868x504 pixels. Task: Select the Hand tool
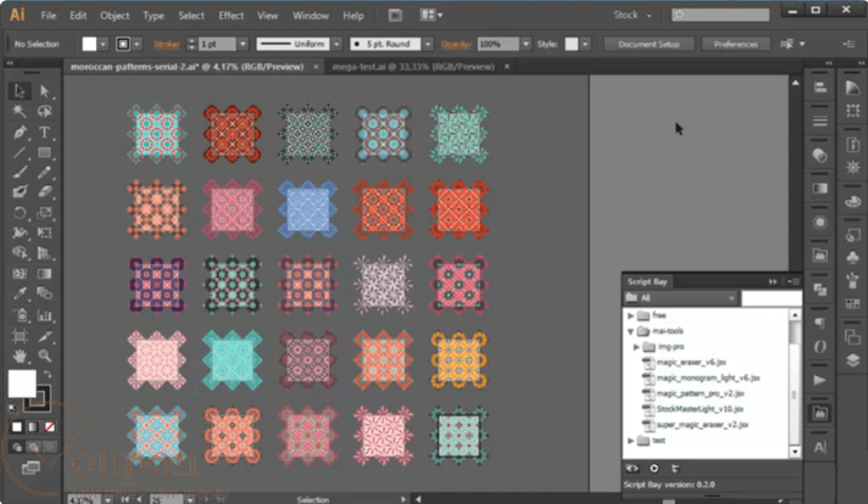click(19, 356)
